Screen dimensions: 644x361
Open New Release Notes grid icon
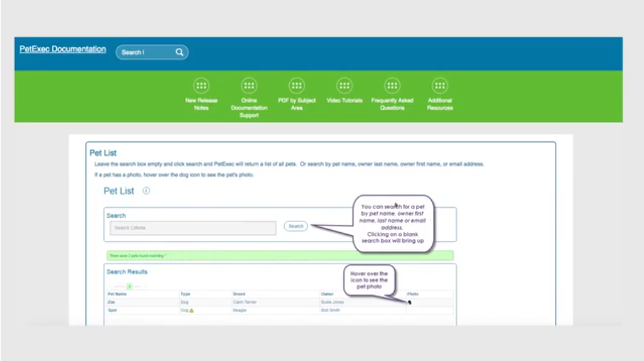[201, 85]
